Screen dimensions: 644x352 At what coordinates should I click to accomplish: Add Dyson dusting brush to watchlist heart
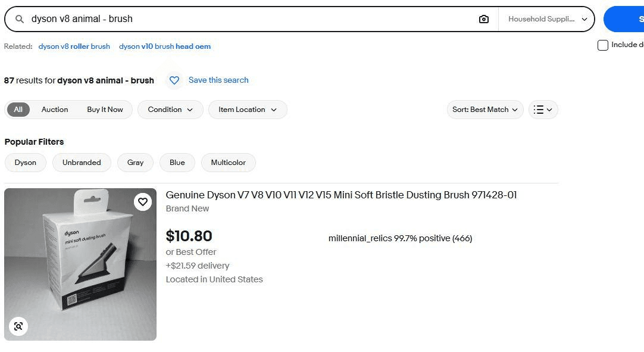(x=142, y=202)
